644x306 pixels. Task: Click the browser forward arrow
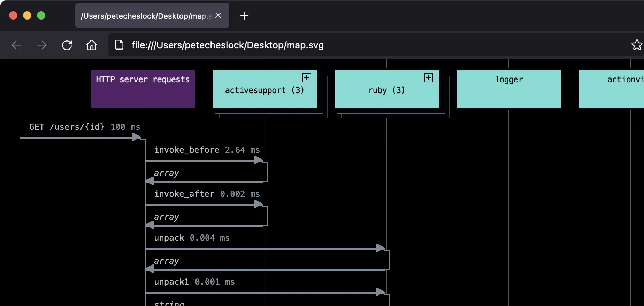tap(42, 45)
